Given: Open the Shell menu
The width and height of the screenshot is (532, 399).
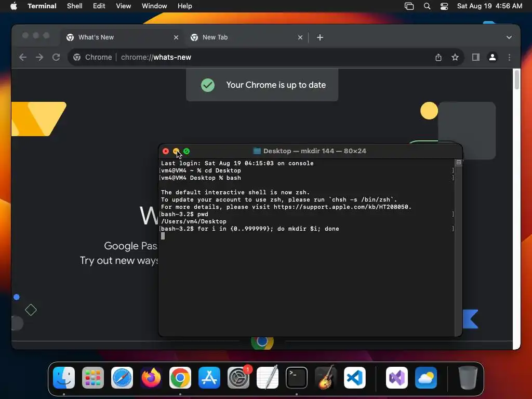Looking at the screenshot, I should (x=74, y=6).
